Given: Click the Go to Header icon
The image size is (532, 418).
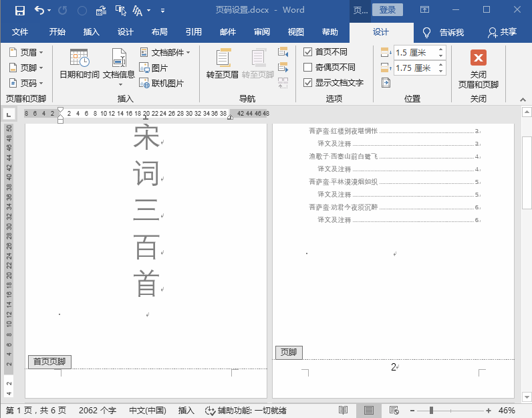Looking at the screenshot, I should (x=224, y=58).
